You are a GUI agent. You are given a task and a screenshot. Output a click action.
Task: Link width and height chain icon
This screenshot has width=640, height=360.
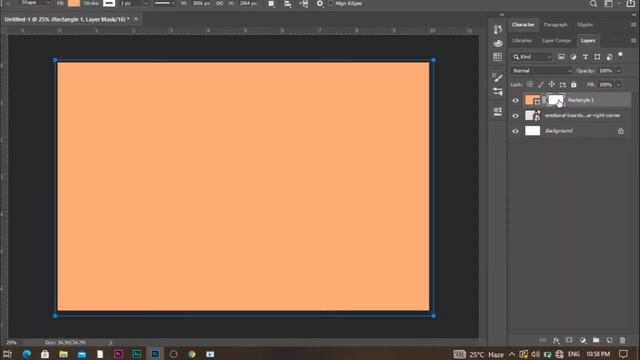[220, 3]
